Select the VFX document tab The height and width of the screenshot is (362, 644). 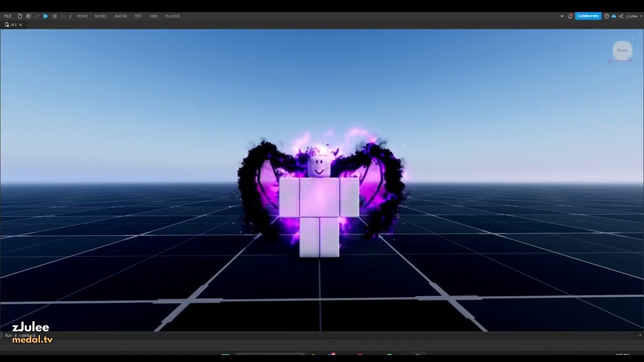tap(14, 25)
